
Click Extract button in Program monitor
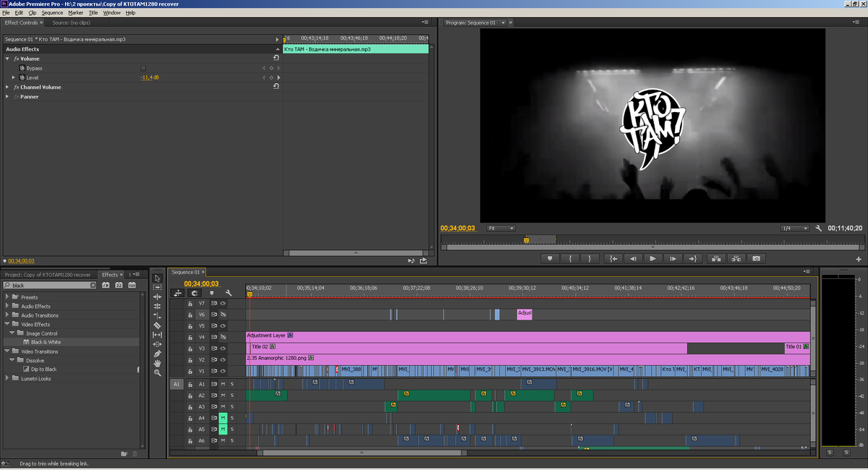click(x=736, y=258)
